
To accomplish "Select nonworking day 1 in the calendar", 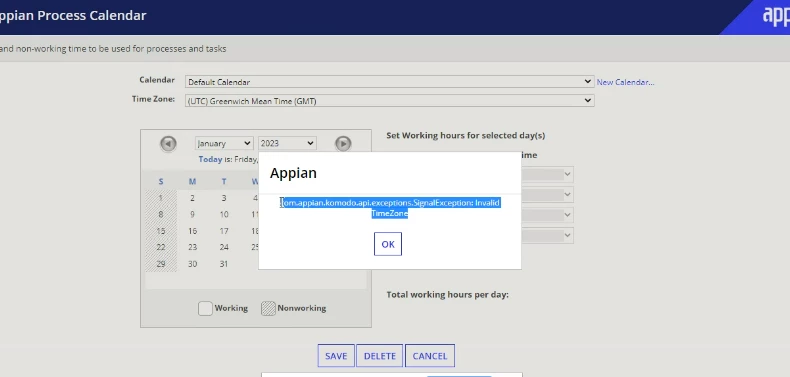I will (161, 198).
